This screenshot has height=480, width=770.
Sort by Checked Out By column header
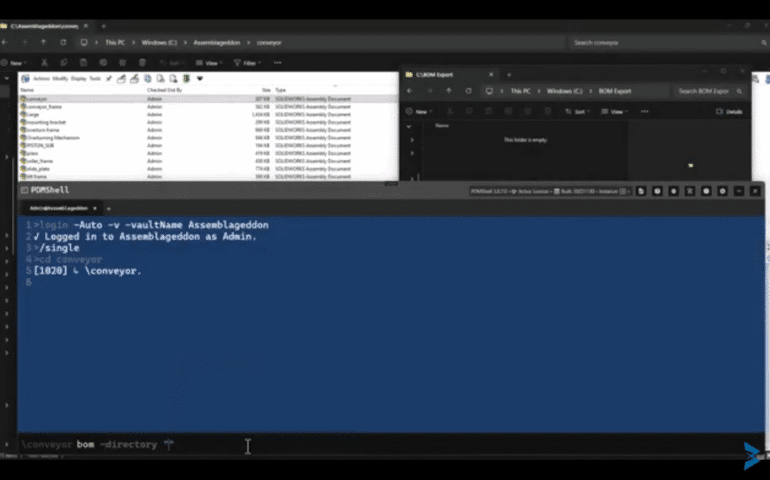[x=165, y=90]
